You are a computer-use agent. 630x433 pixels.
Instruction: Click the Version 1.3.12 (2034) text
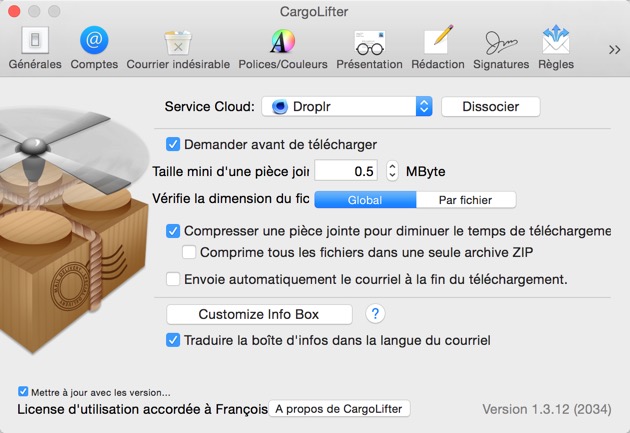[547, 409]
